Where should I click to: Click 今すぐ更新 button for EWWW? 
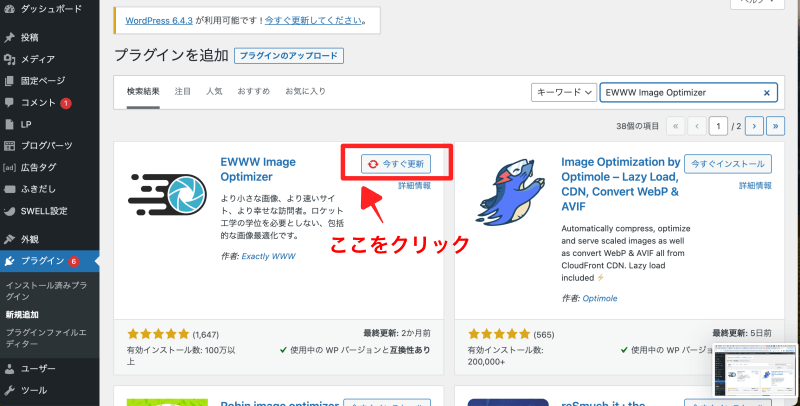396,164
